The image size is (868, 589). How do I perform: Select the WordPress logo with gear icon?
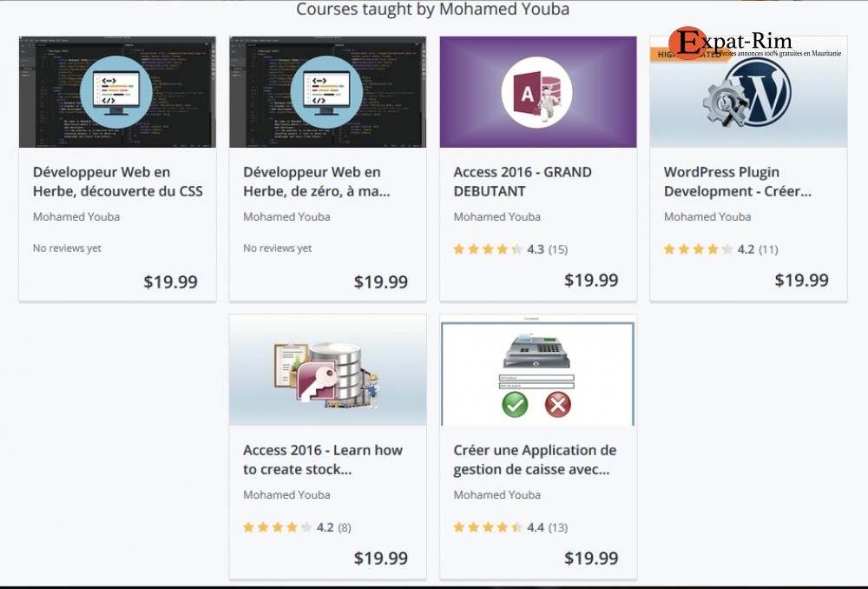coord(747,93)
